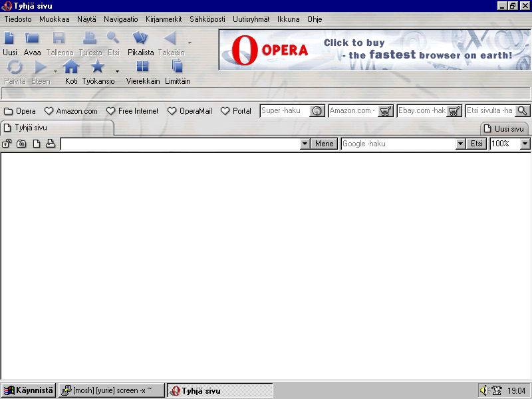Click the Amazon.com search cart icon
This screenshot has width=532, height=399.
pyautogui.click(x=385, y=111)
